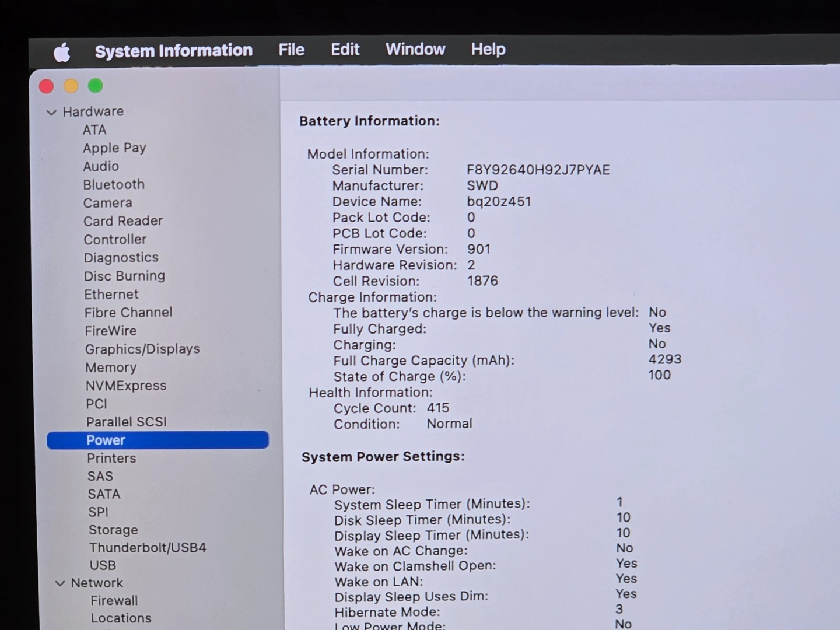
Task: Open the Edit menu
Action: tap(345, 49)
